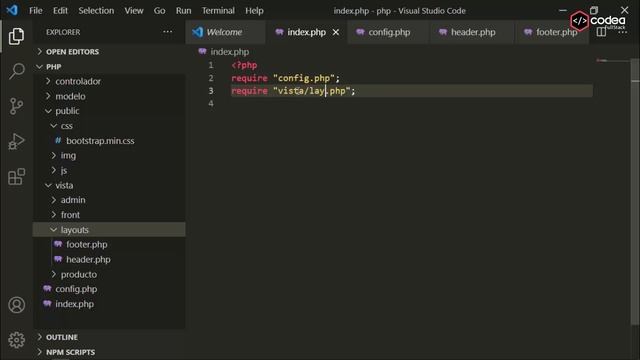Open the Edit menu
Screen dimensions: 640x360
(x=60, y=11)
